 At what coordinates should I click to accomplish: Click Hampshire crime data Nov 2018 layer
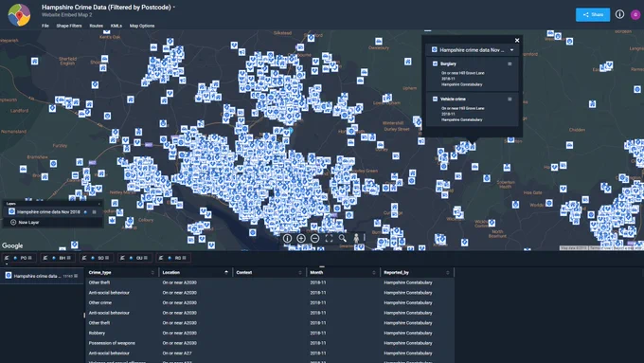[48, 212]
